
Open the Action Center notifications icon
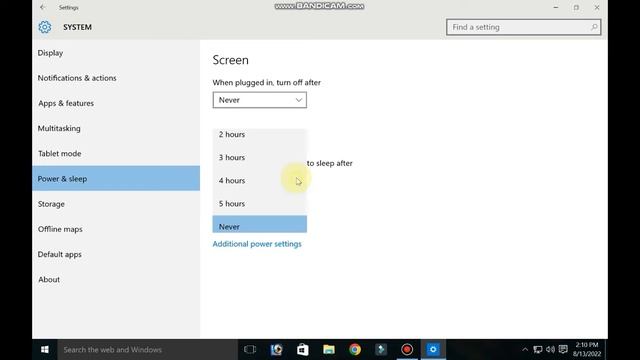[x=563, y=349]
